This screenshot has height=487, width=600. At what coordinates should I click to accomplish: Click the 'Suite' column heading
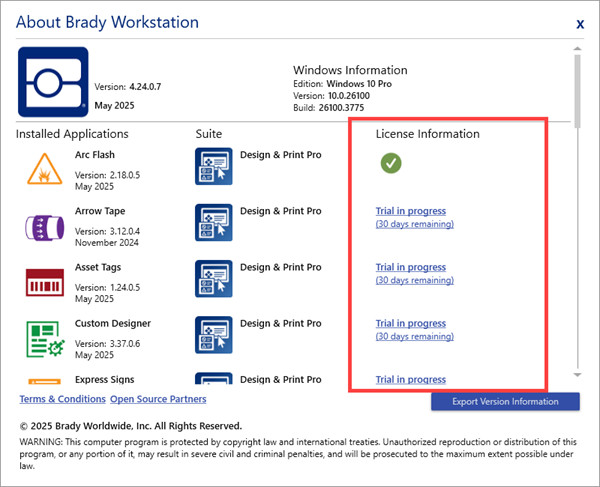click(209, 134)
